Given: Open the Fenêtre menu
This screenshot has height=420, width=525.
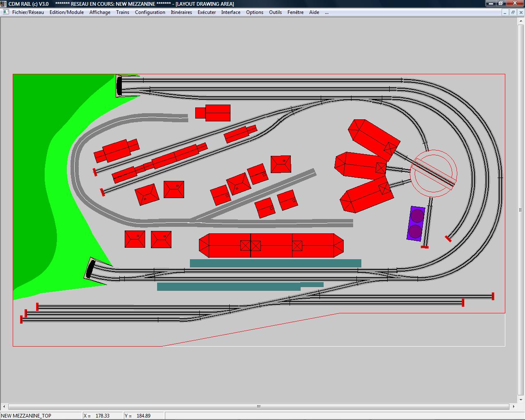Looking at the screenshot, I should point(295,12).
